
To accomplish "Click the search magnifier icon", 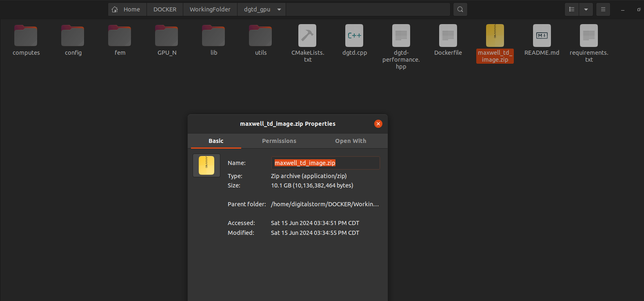I will [x=460, y=9].
